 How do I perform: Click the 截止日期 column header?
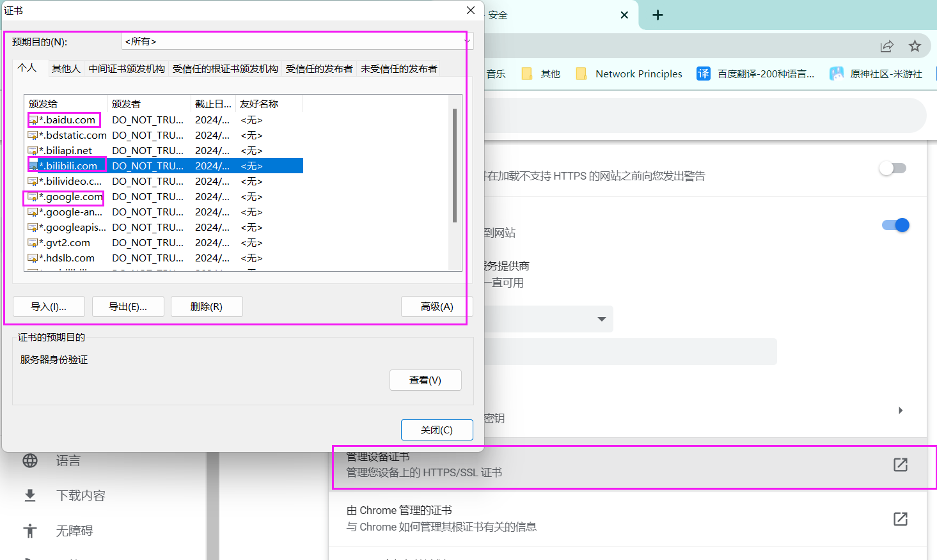coord(213,104)
